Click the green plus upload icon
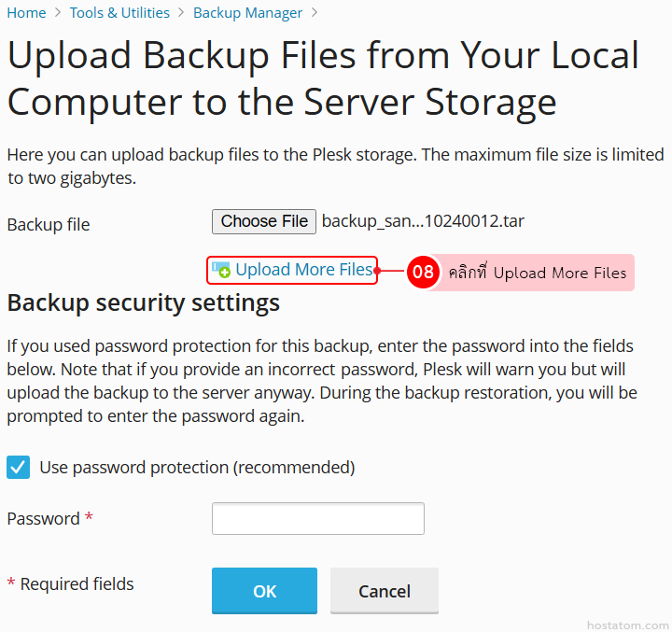Image resolution: width=672 pixels, height=632 pixels. click(221, 270)
